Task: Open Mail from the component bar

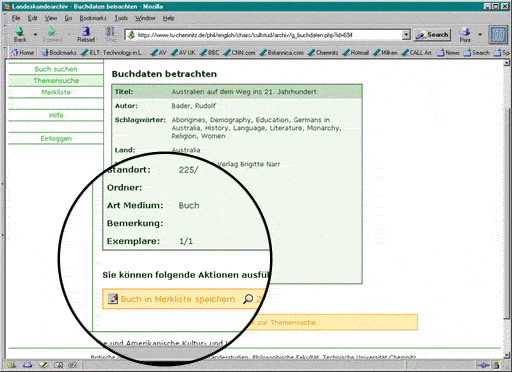Action: [x=28, y=365]
